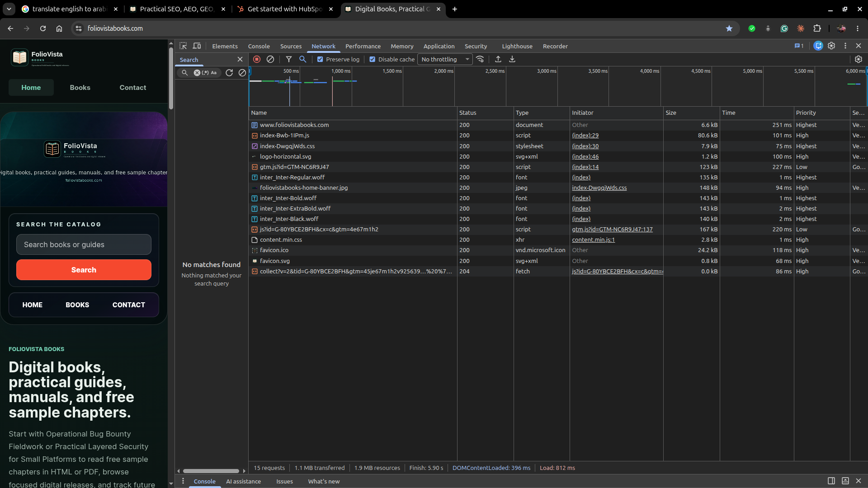Open the Performance tab
868x488 pixels.
[x=363, y=46]
